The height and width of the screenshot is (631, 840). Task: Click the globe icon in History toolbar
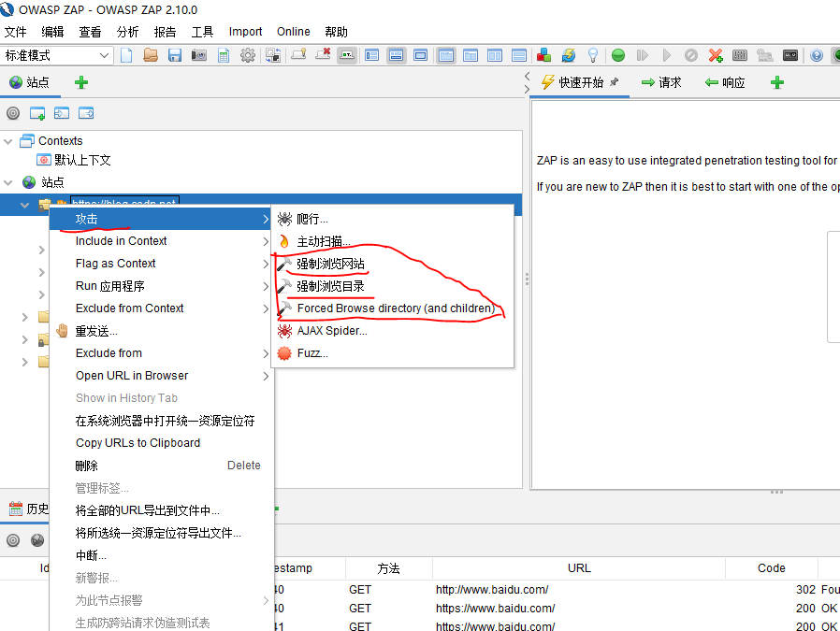(x=37, y=540)
